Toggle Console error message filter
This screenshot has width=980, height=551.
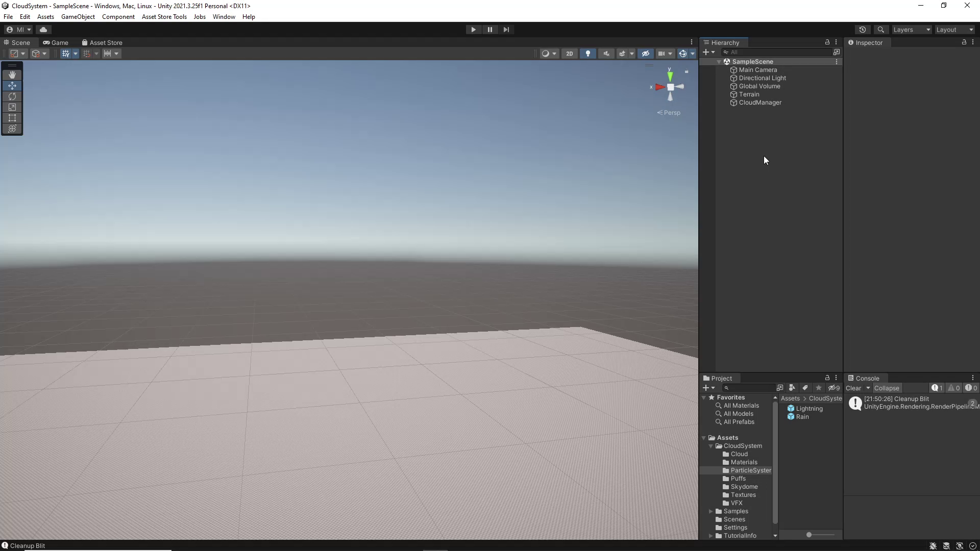(971, 388)
